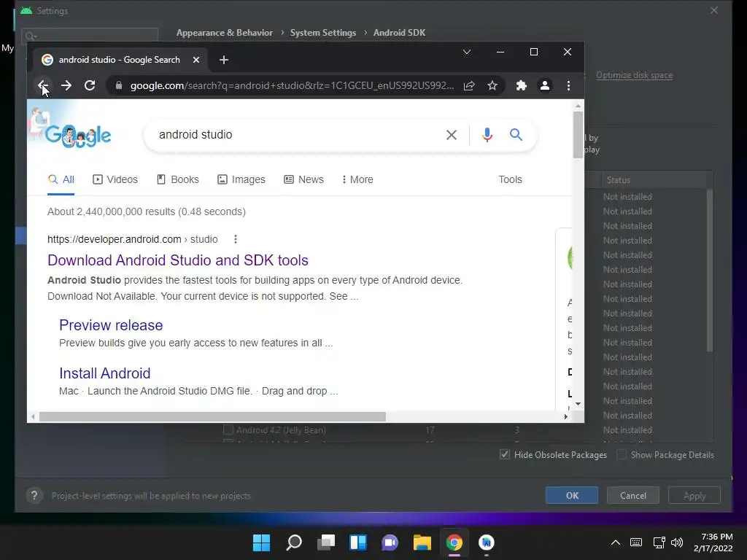This screenshot has height=560, width=747.
Task: Open the result's three-dot options menu
Action: coord(236,239)
